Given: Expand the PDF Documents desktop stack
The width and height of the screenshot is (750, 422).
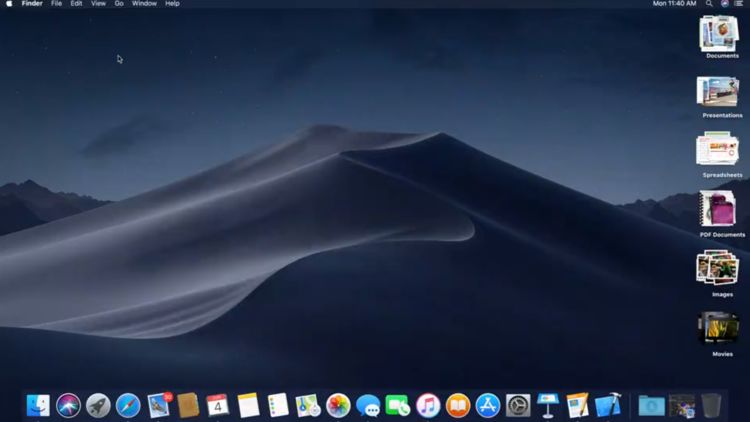Looking at the screenshot, I should (717, 209).
